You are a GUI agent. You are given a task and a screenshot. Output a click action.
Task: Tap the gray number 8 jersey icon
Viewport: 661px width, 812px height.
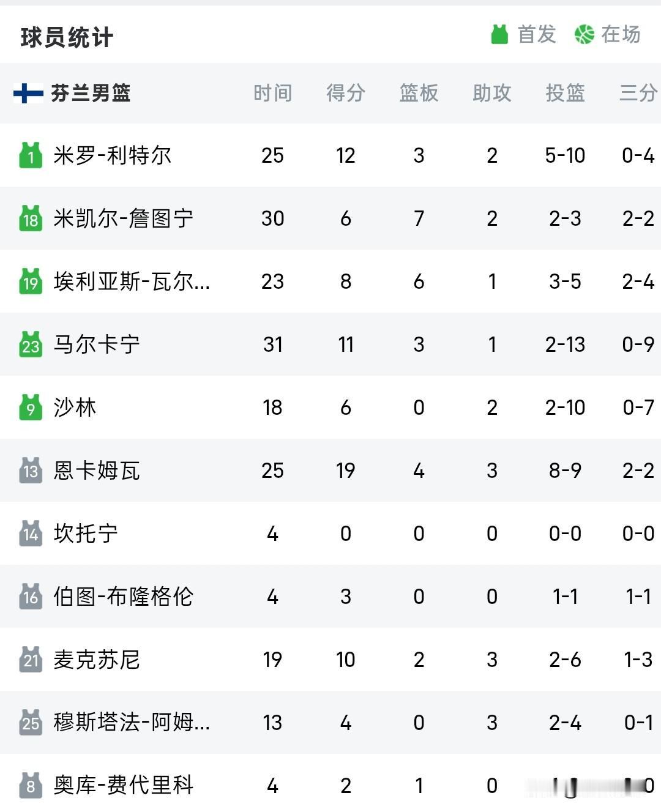[x=31, y=786]
